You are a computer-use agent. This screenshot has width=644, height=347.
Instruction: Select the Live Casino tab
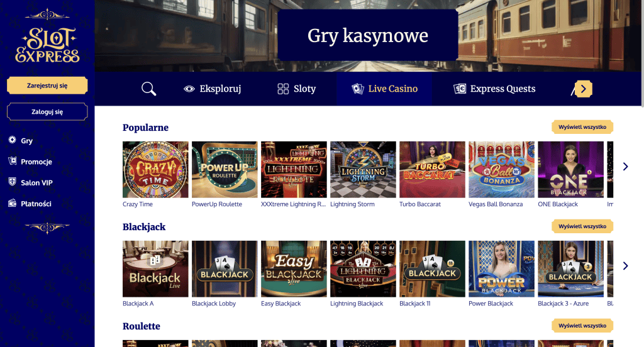point(384,89)
